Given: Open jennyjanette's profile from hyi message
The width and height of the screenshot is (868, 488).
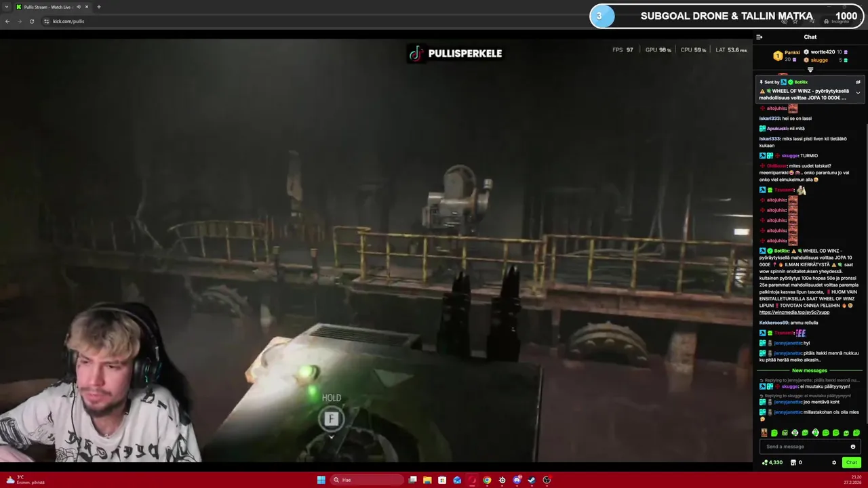Looking at the screenshot, I should (787, 343).
